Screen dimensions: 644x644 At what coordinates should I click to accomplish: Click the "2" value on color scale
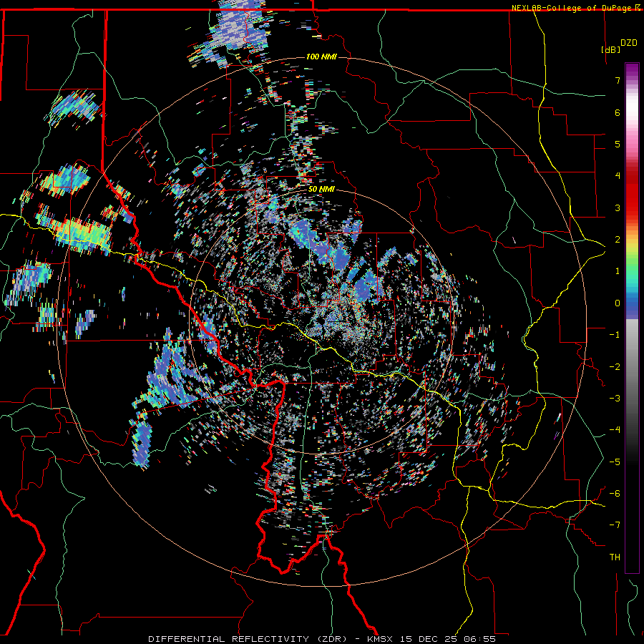(618, 240)
